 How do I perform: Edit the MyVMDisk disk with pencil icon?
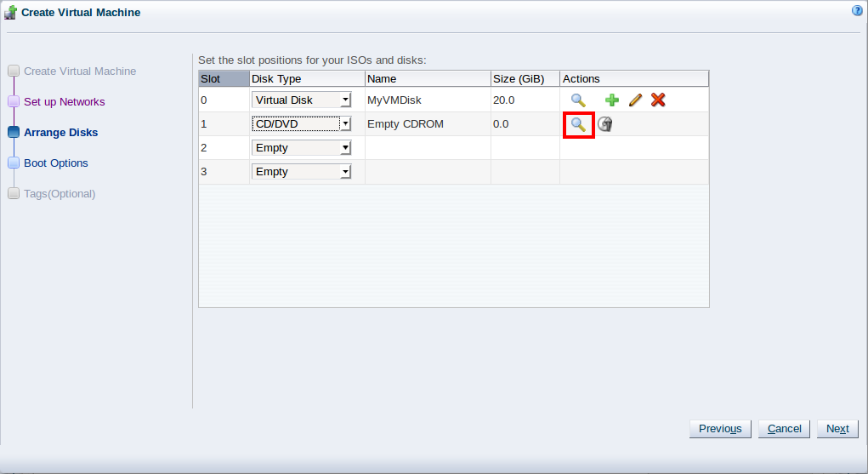[x=635, y=100]
